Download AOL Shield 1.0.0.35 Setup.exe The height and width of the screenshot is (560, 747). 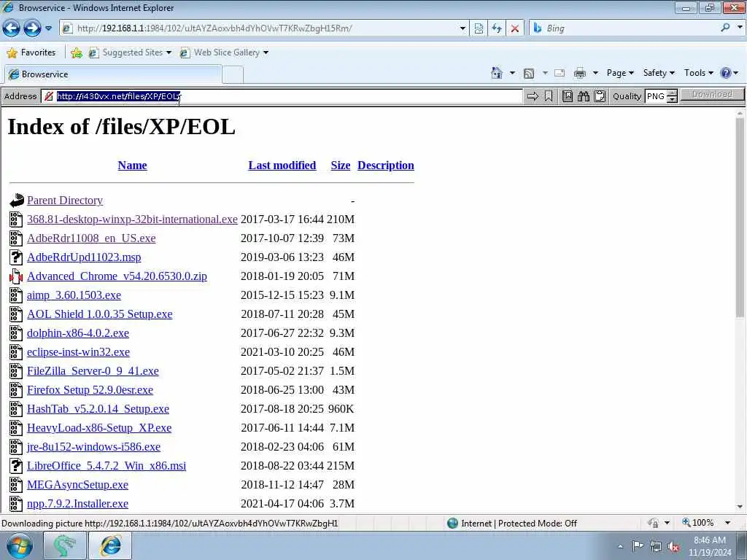[99, 314]
